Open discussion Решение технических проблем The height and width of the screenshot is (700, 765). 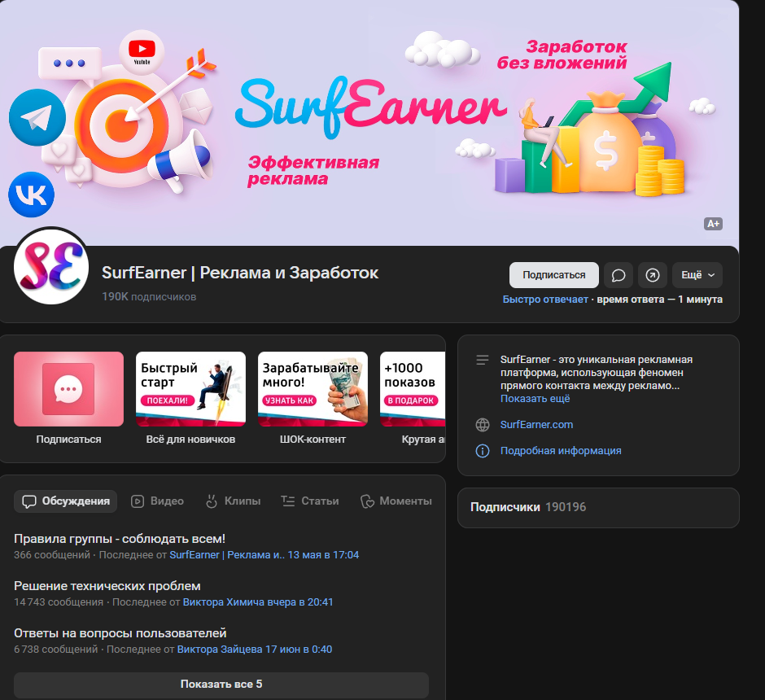point(107,586)
